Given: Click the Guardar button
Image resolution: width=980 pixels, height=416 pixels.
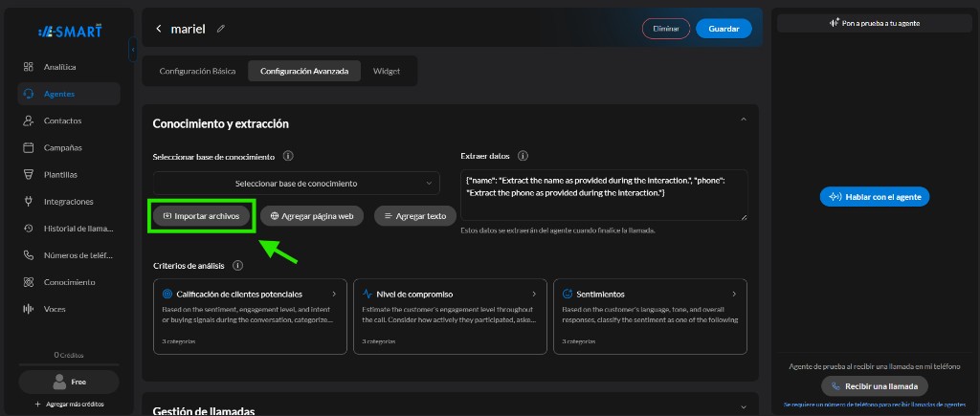Looking at the screenshot, I should tap(724, 29).
